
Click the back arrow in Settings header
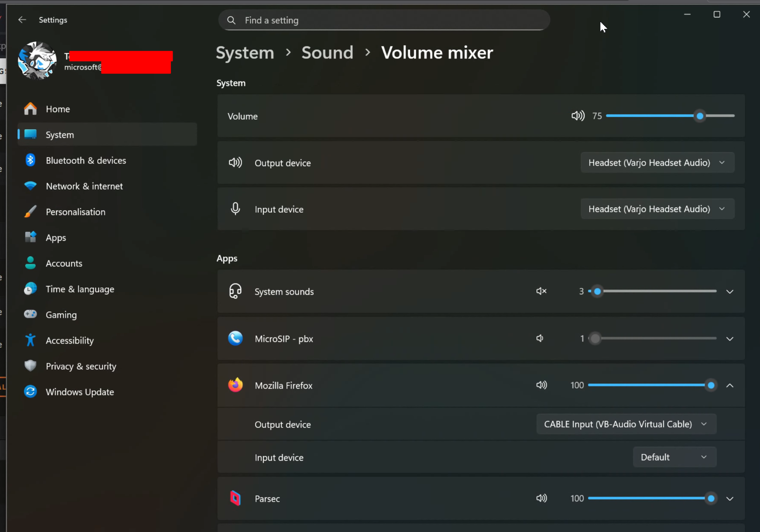click(x=22, y=20)
